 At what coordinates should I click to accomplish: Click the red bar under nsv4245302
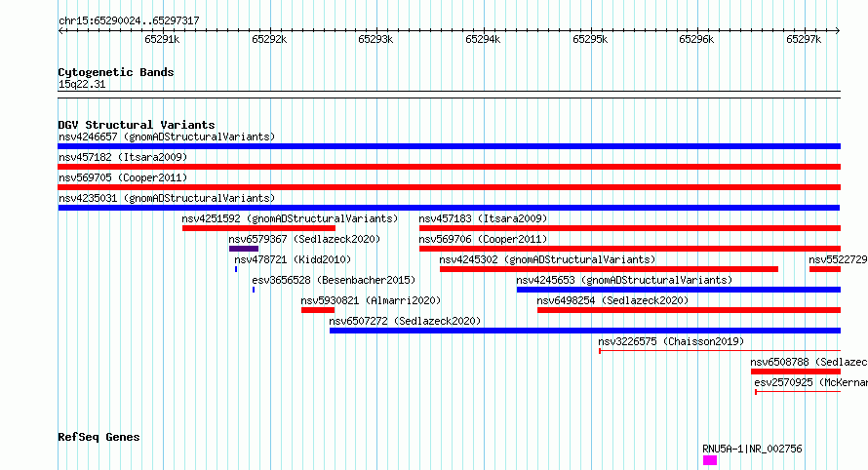click(x=609, y=269)
